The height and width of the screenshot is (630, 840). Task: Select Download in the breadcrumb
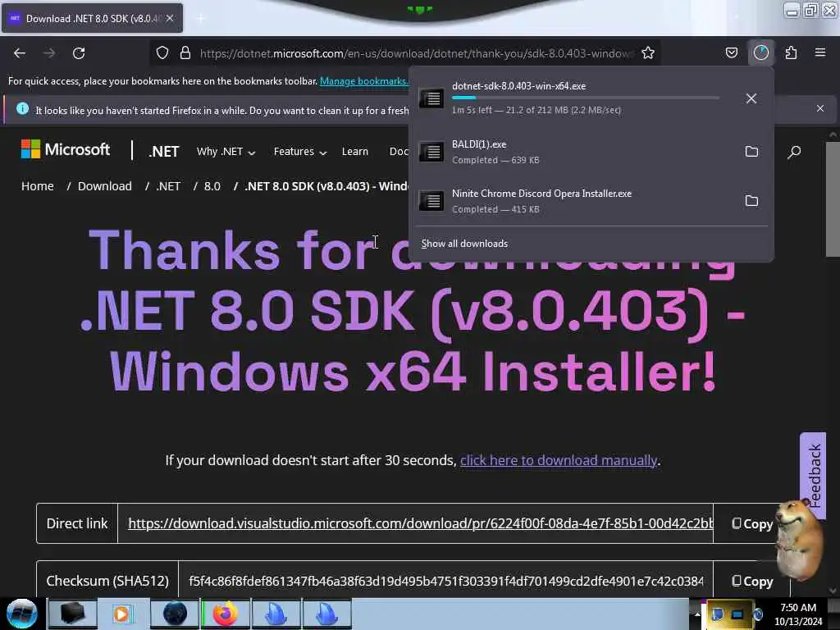pyautogui.click(x=104, y=186)
